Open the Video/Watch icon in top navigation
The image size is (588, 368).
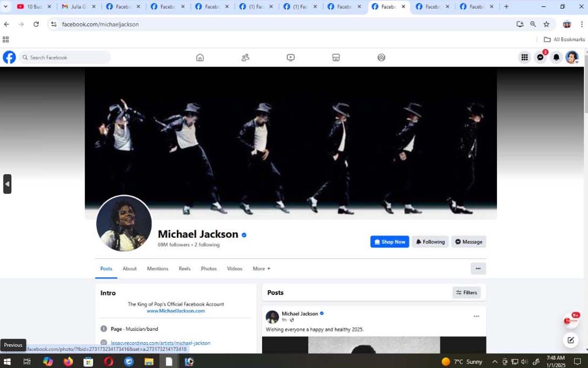tap(290, 58)
